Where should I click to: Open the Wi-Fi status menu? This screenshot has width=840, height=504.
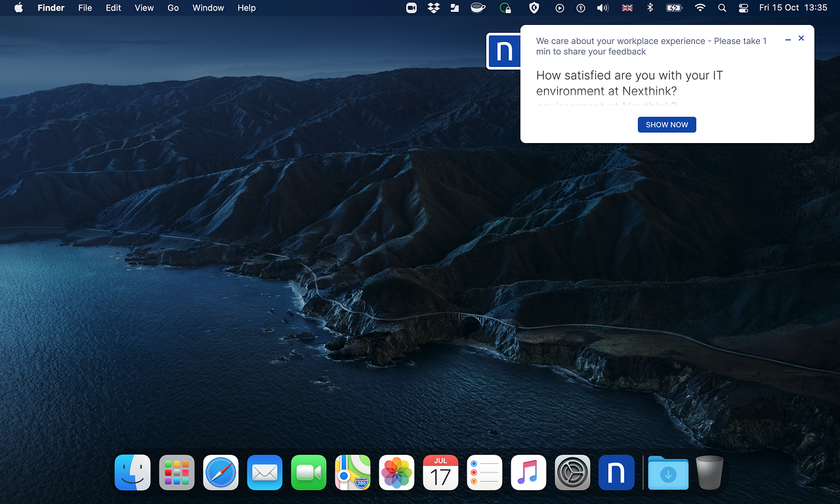[700, 8]
